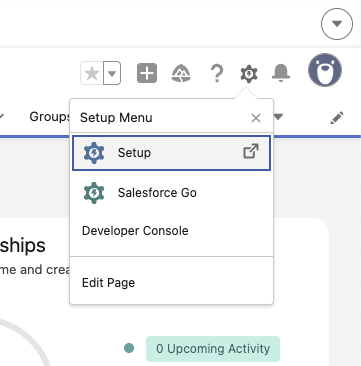Click the pencil edit navigation icon
Screen dimensions: 361x366
pos(337,118)
